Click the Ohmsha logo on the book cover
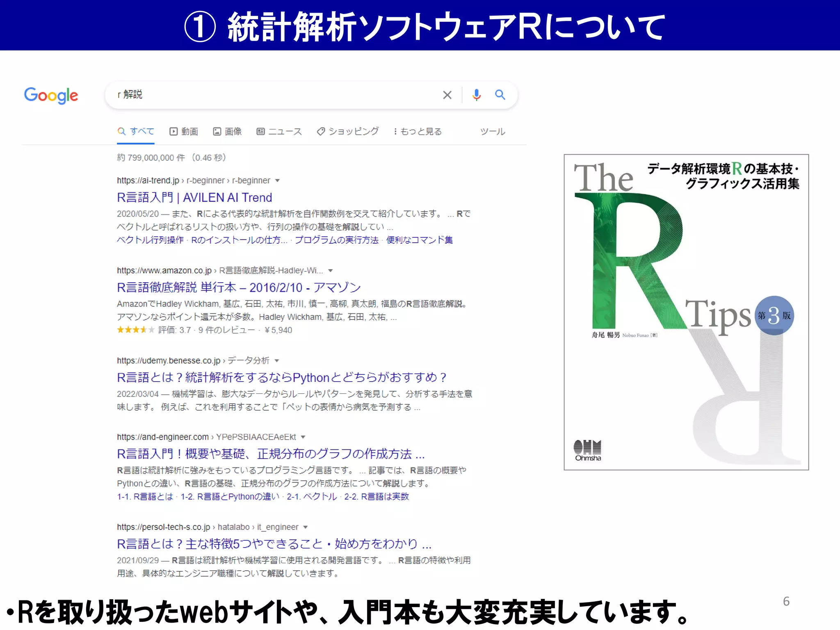 tap(587, 450)
